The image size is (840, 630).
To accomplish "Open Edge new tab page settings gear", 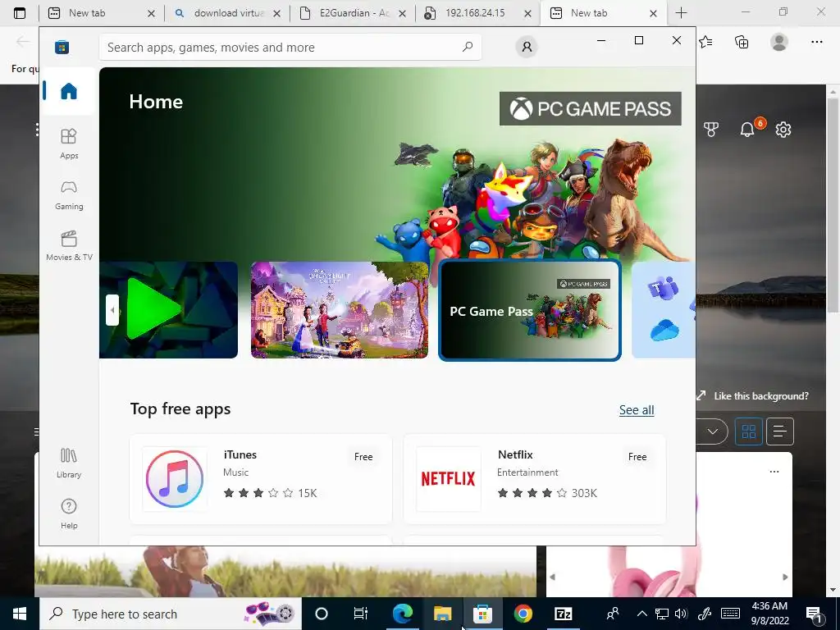I will click(x=783, y=129).
